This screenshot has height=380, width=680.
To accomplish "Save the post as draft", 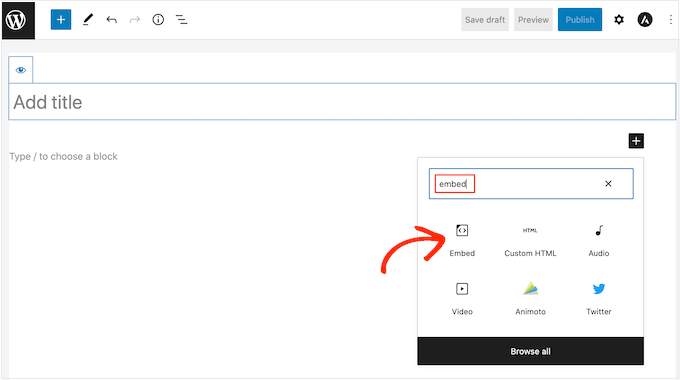I will (485, 20).
